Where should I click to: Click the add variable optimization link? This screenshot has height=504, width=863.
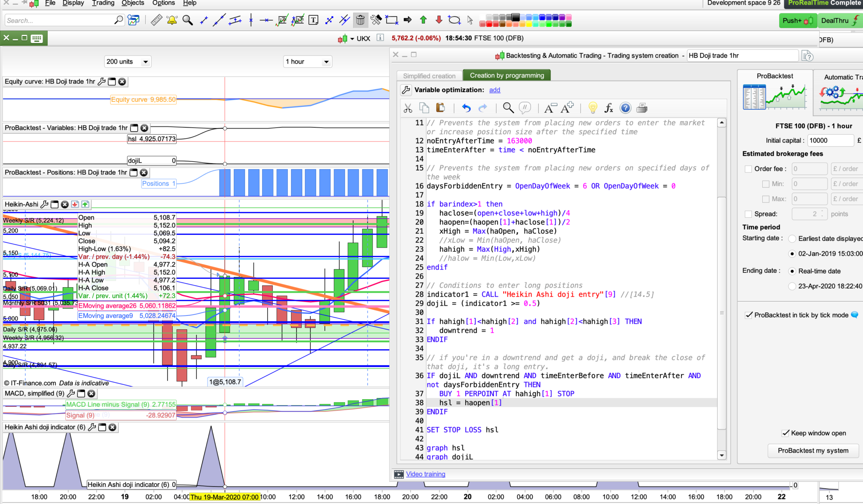tap(495, 90)
